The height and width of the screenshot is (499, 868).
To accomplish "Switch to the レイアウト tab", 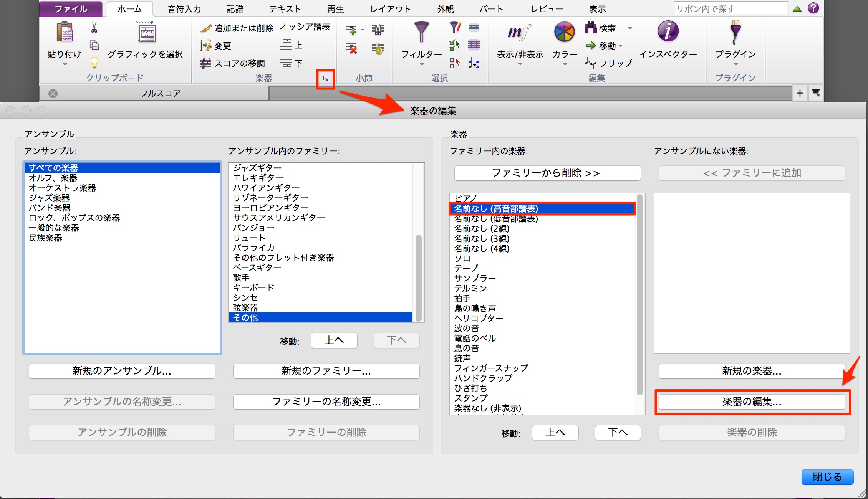I will pos(390,9).
